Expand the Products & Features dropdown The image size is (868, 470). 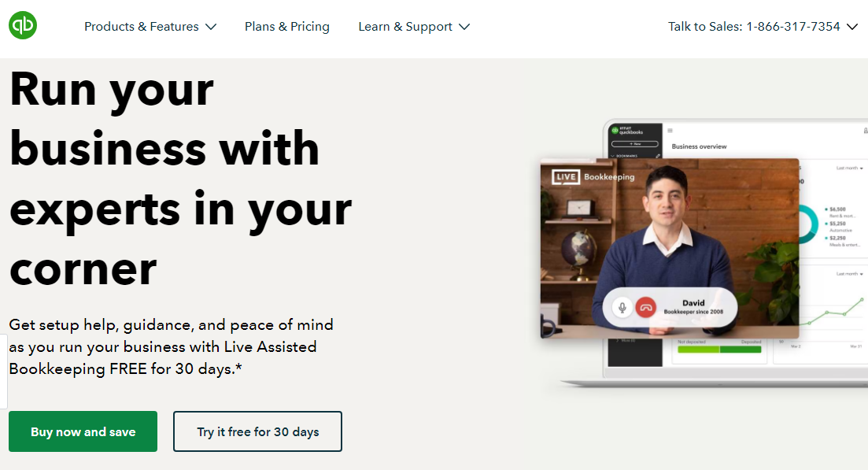click(x=150, y=27)
